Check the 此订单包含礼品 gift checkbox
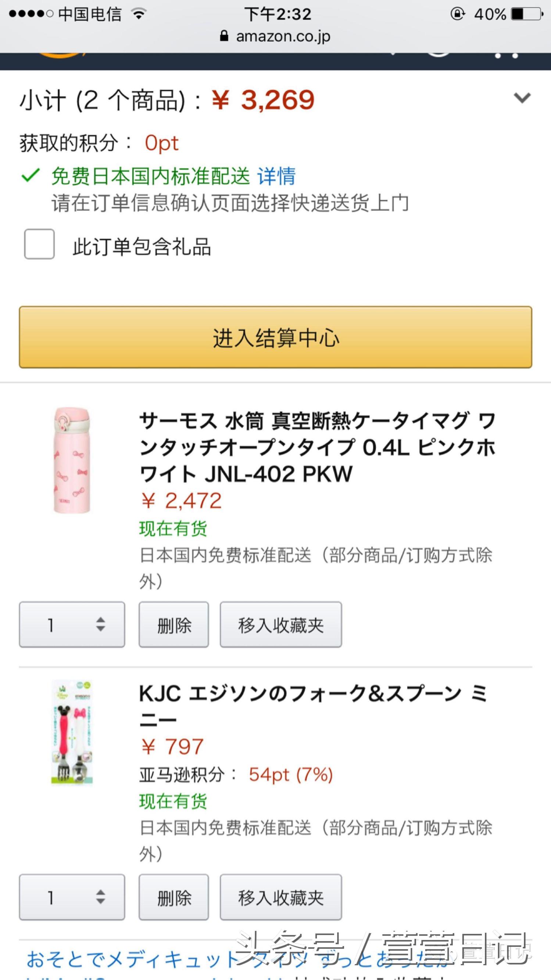The image size is (551, 980). click(39, 244)
